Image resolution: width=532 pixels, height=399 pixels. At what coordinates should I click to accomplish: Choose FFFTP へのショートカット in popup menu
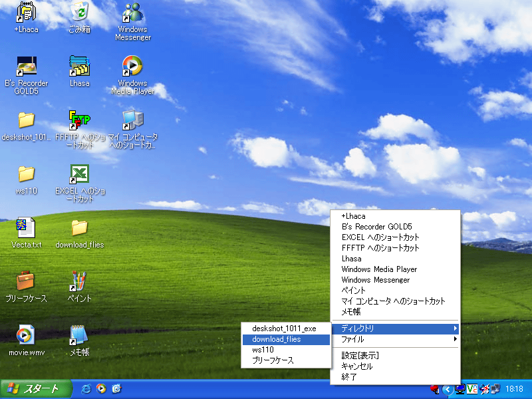coord(395,247)
